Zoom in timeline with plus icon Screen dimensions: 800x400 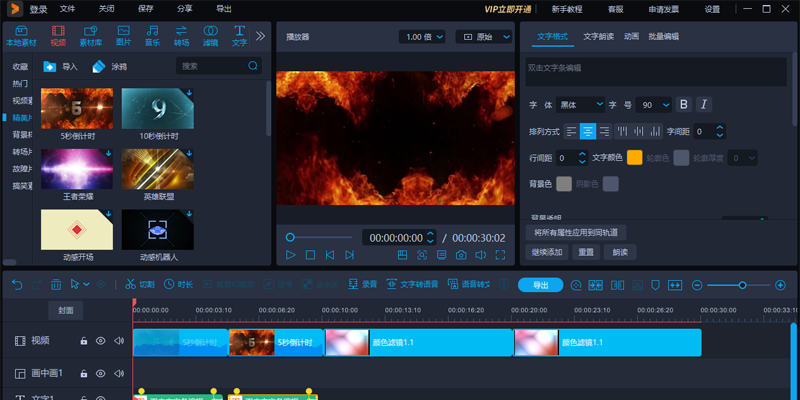pyautogui.click(x=780, y=285)
